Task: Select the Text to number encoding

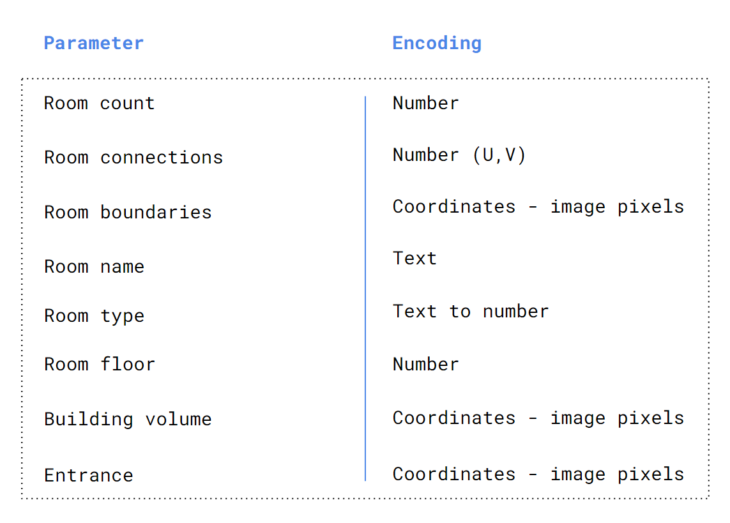Action: 470,311
